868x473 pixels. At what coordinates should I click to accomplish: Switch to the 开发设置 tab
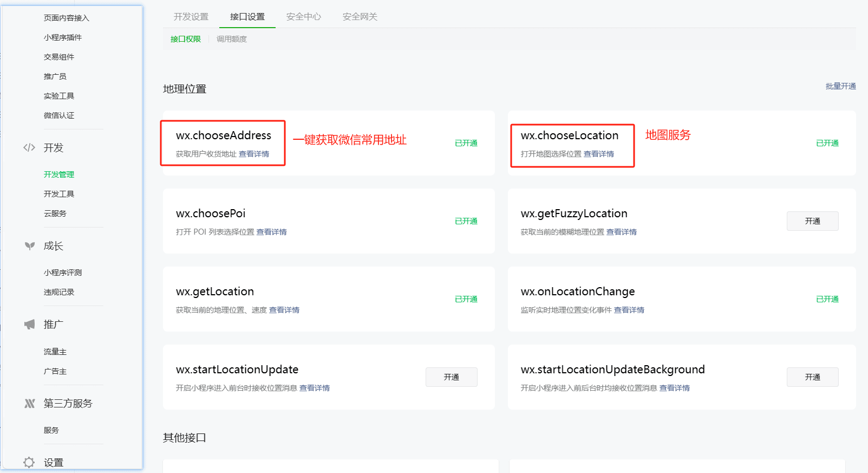click(191, 17)
